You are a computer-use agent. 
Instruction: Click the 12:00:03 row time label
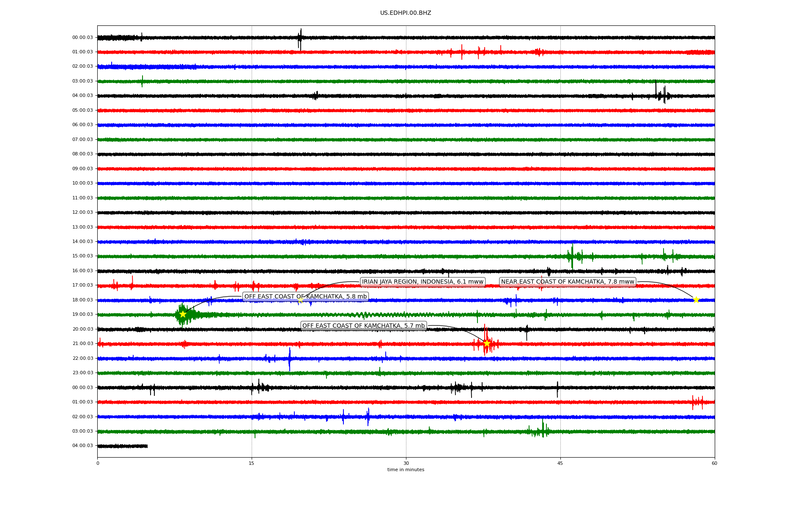coord(82,213)
